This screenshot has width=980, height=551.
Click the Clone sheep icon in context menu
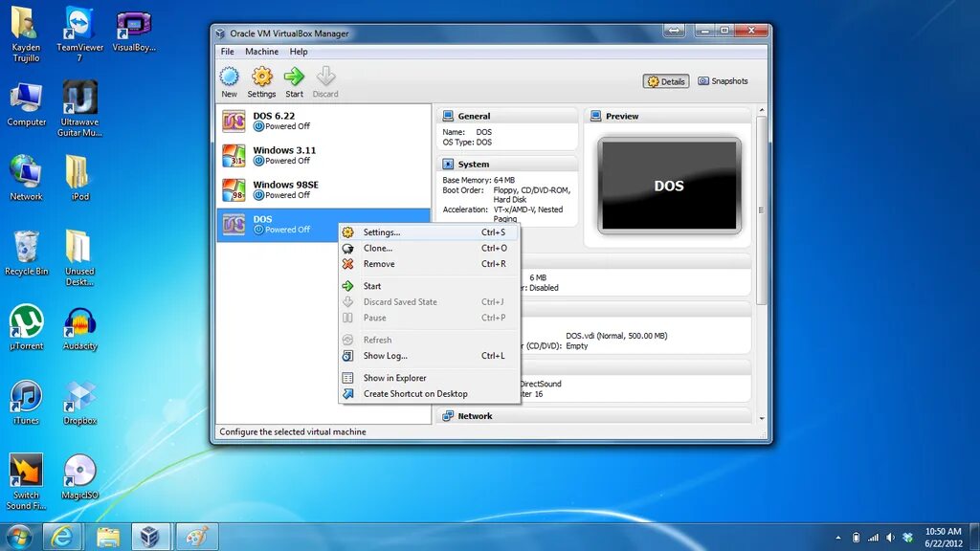[348, 248]
